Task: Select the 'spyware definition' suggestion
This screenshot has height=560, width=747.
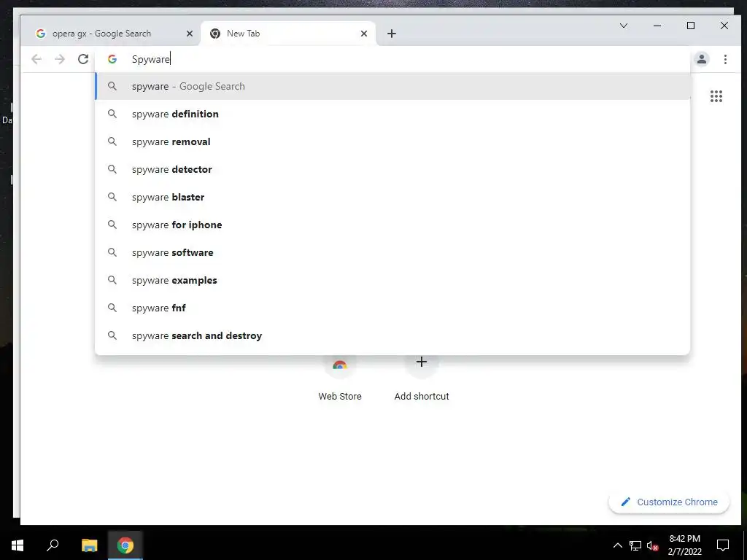Action: click(x=392, y=114)
